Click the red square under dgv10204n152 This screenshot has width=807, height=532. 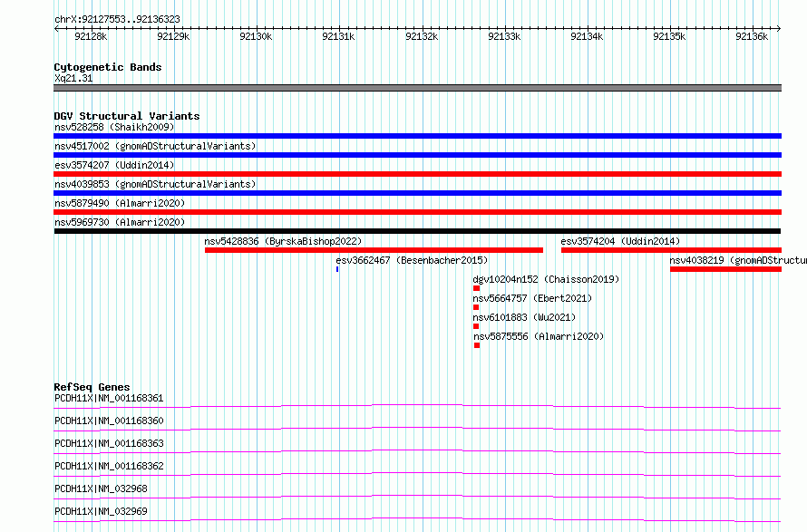[476, 288]
